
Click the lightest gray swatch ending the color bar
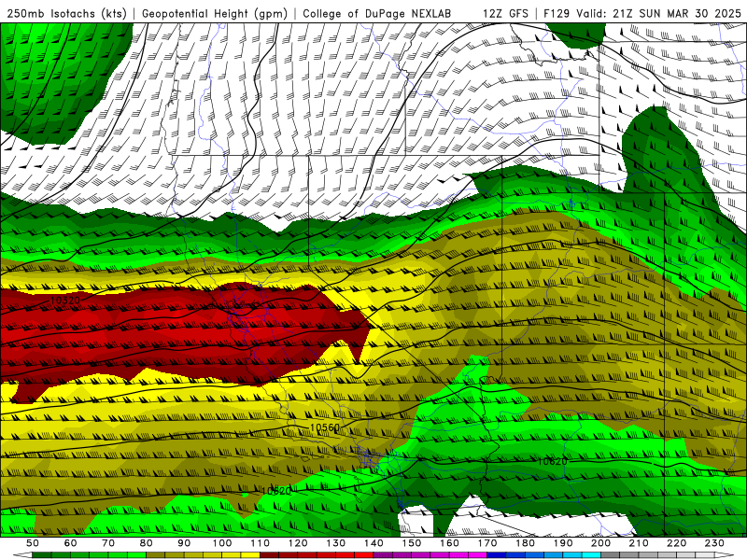[x=705, y=555]
